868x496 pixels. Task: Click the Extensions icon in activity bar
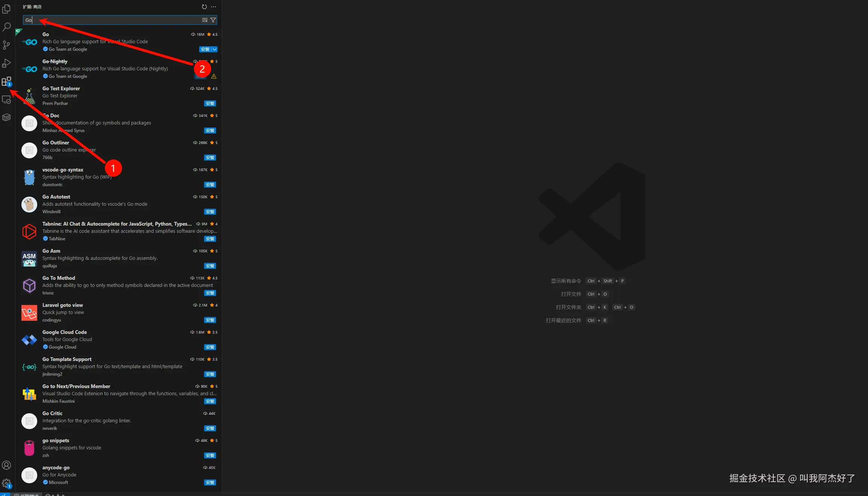tap(6, 82)
